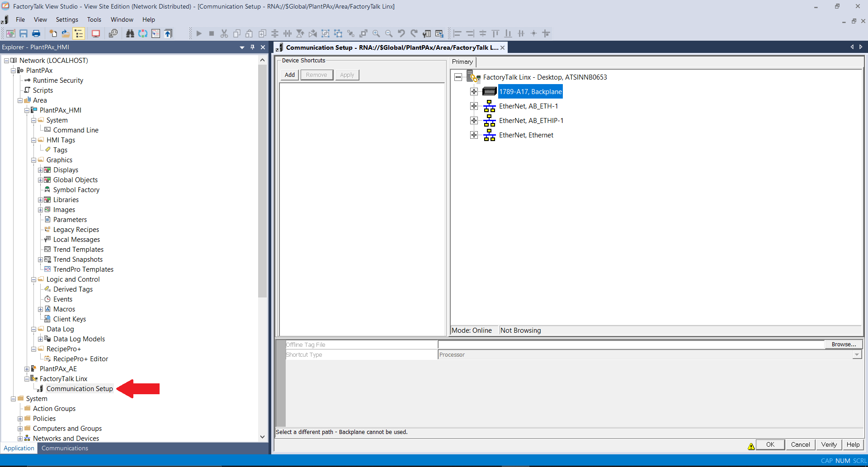The width and height of the screenshot is (868, 467).
Task: Expand the Macros folder
Action: point(40,309)
